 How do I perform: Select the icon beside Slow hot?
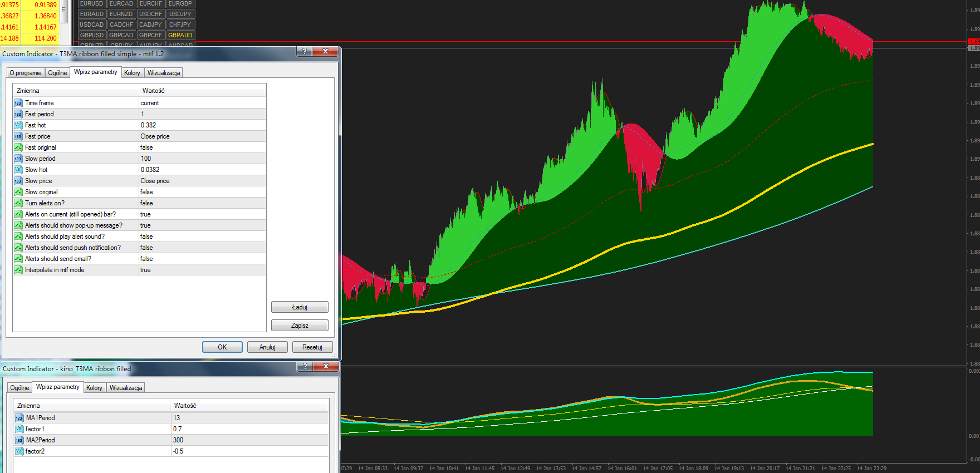(18, 170)
